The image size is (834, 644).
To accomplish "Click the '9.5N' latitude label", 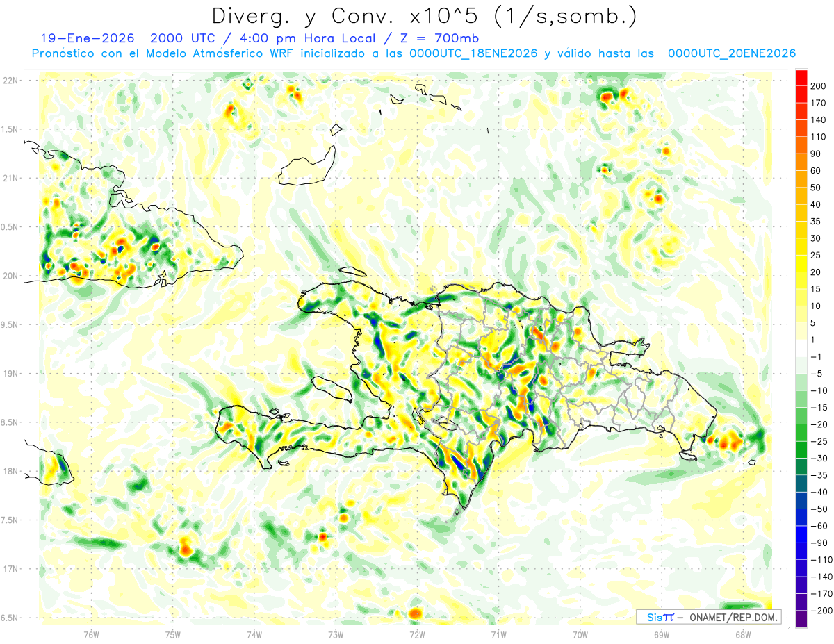I will coord(10,324).
